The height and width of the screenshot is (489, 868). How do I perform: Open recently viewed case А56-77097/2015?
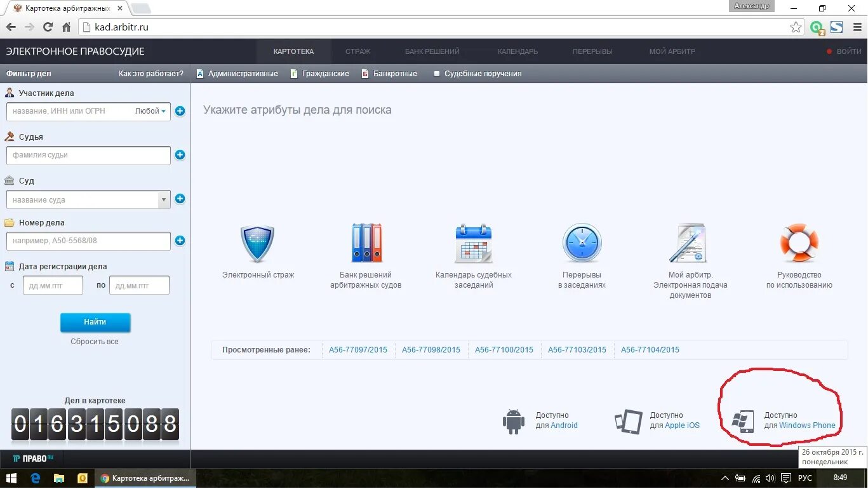[358, 350]
